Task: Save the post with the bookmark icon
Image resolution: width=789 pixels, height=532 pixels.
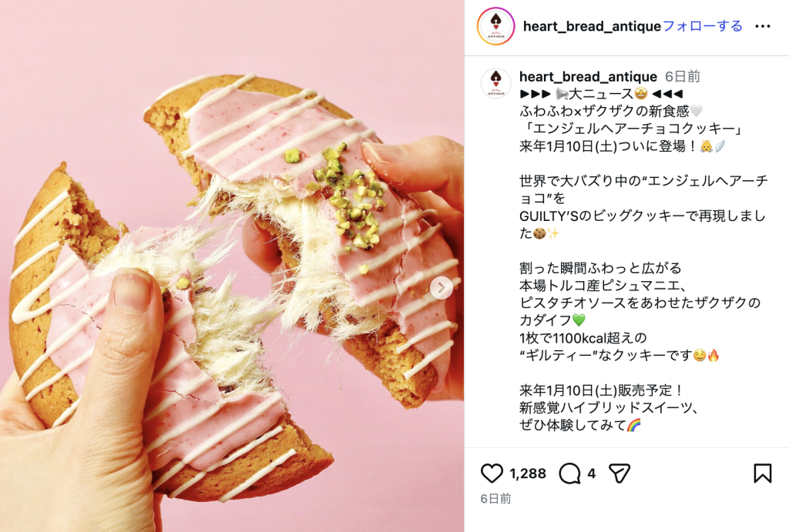Action: point(762,473)
